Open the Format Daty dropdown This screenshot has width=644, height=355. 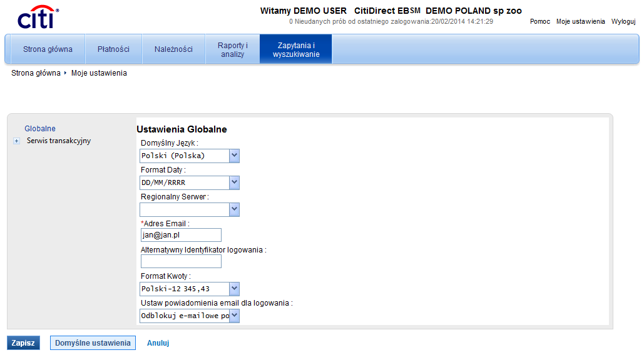click(190, 183)
